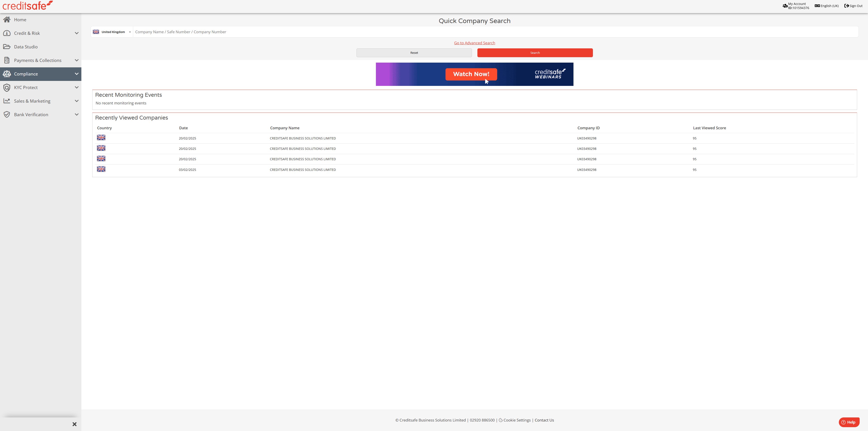This screenshot has height=431, width=868.
Task: Click the cookie icon in the footer
Action: coord(501,420)
